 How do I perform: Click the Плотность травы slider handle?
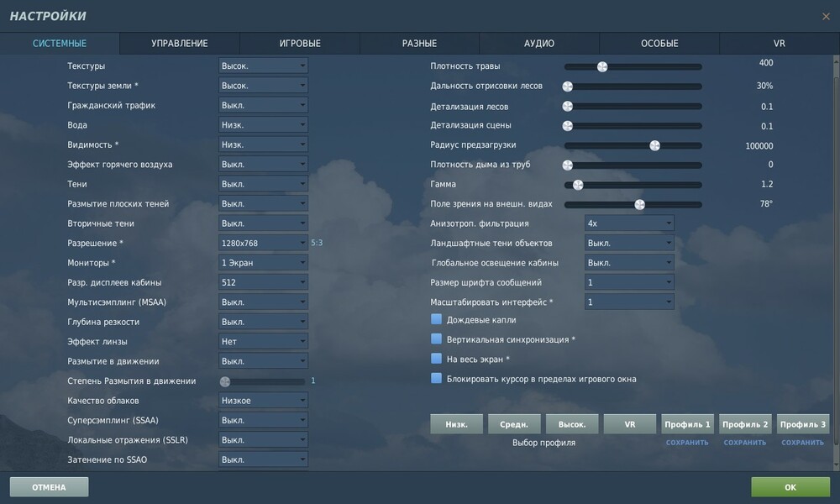coord(602,67)
